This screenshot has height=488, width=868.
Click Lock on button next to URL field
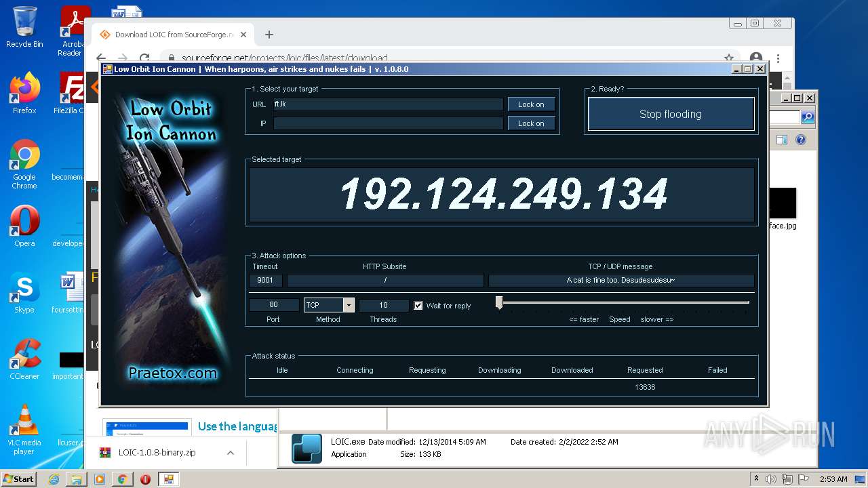tap(531, 104)
